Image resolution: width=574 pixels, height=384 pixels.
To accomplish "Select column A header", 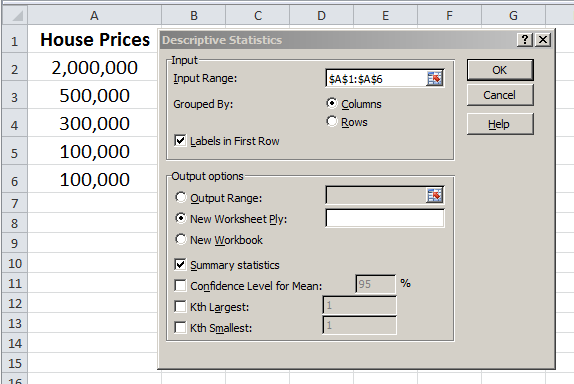I will tap(94, 16).
